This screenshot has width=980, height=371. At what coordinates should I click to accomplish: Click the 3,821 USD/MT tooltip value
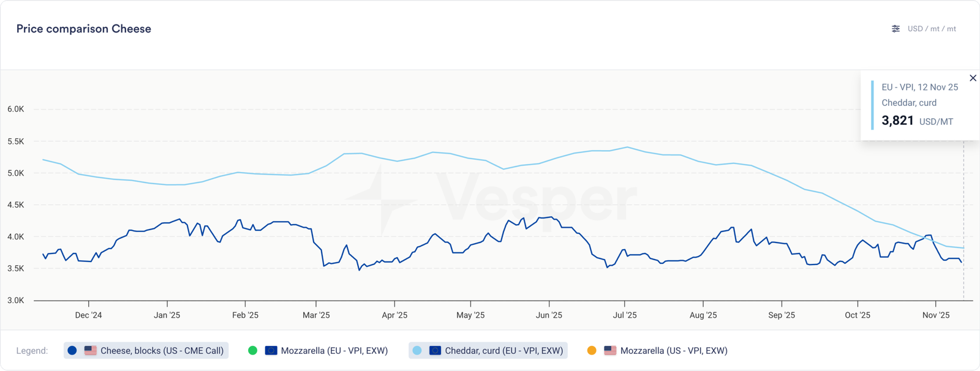[x=898, y=121]
